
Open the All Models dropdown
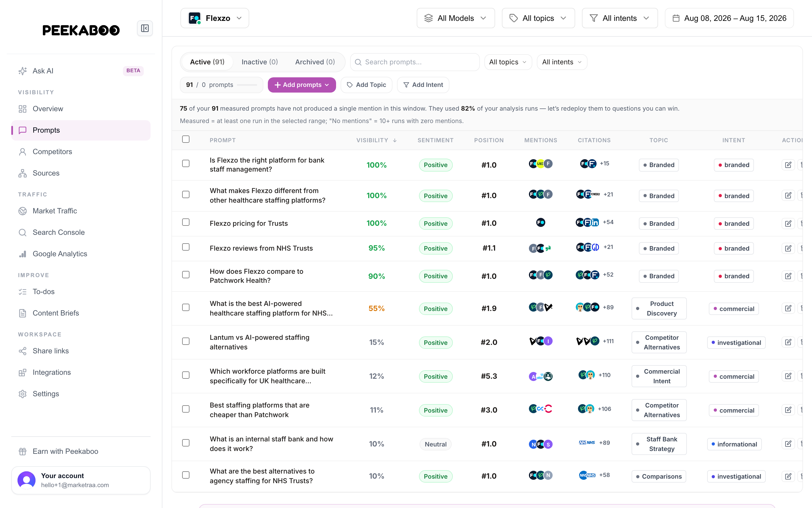[x=456, y=18]
